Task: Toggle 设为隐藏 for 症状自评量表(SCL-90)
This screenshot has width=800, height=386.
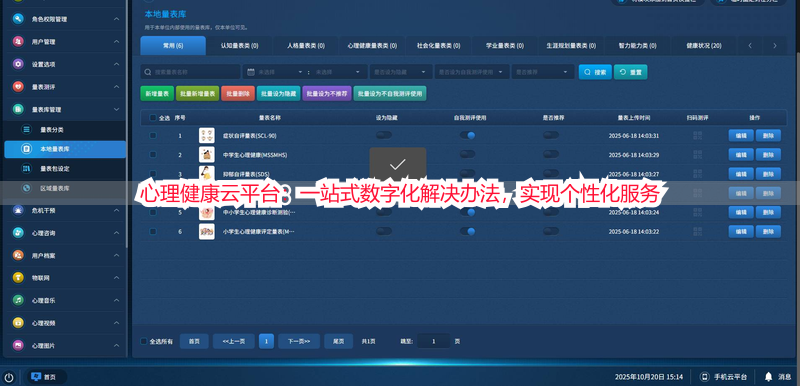Action: point(384,135)
